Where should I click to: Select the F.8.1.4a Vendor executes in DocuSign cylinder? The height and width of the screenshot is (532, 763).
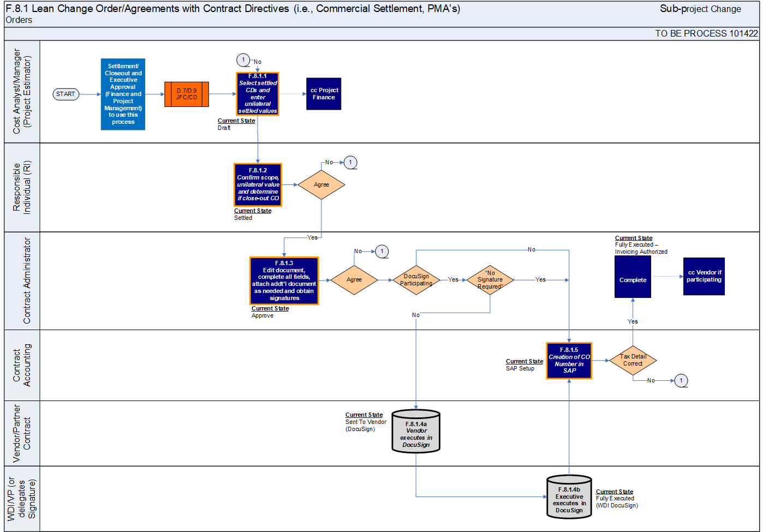click(x=416, y=432)
